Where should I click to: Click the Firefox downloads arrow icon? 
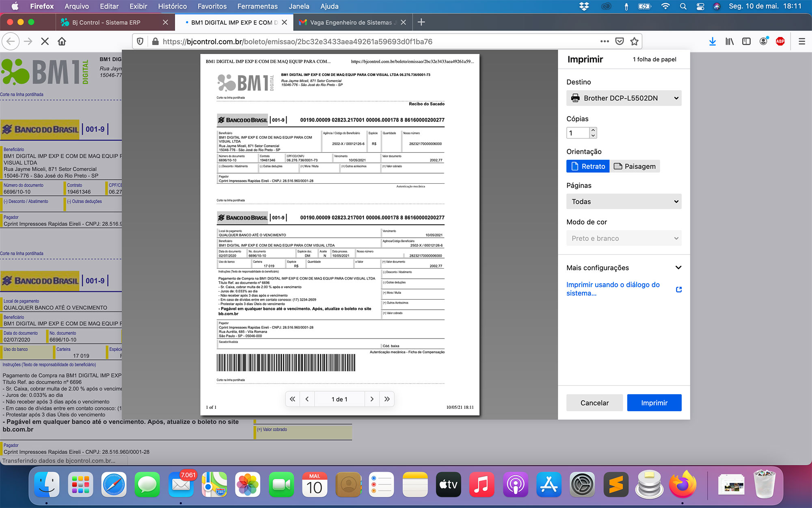click(x=713, y=41)
